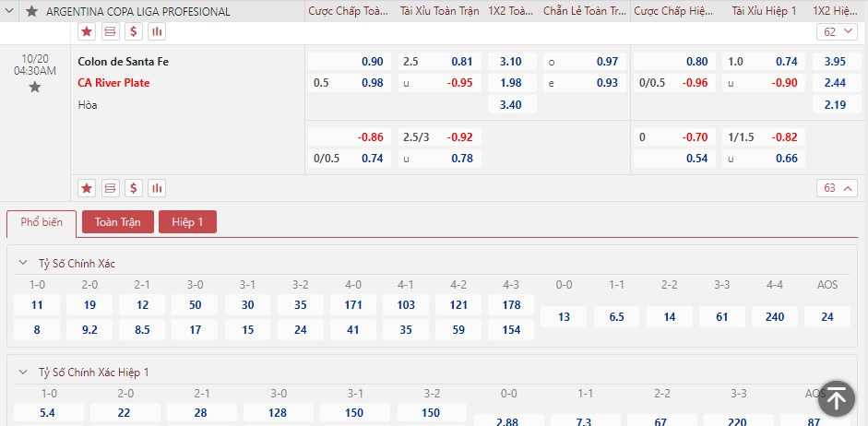This screenshot has height=426, width=868.
Task: Pick correct score 0-0 odds 13
Action: (x=564, y=317)
